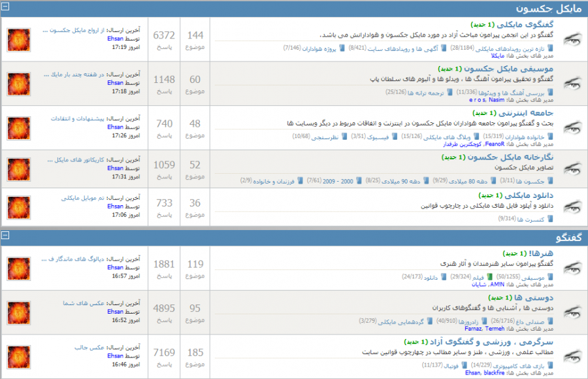The height and width of the screenshot is (379, 588).
Task: Click the eye icon next to دوستی ها
Action: point(572,310)
